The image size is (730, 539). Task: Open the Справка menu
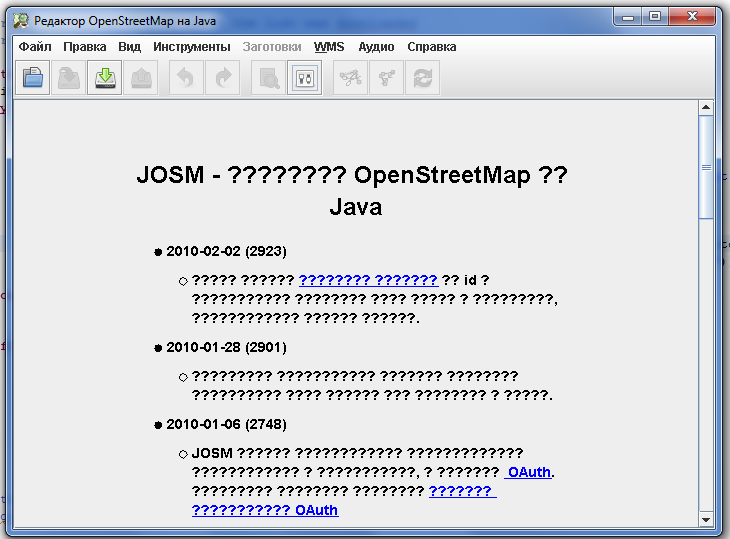[432, 47]
